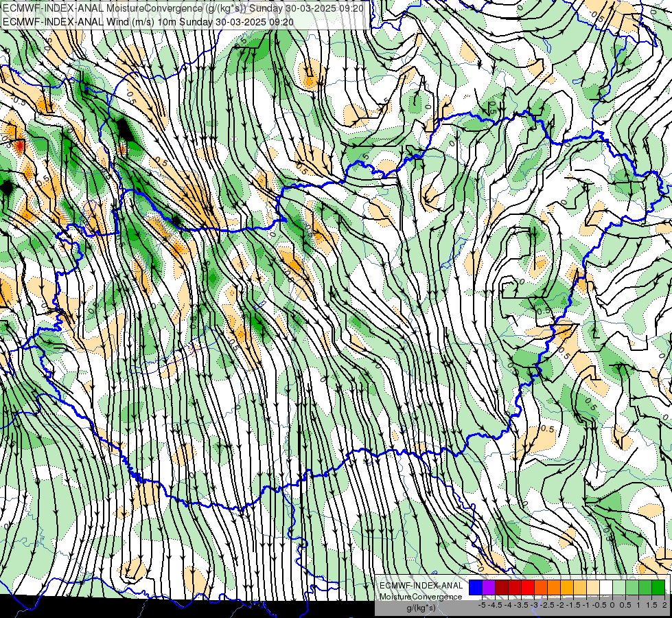Image resolution: width=672 pixels, height=618 pixels.
Task: Click ECMWF-INDEX-ANAL text in the legend box
Action: point(421,586)
